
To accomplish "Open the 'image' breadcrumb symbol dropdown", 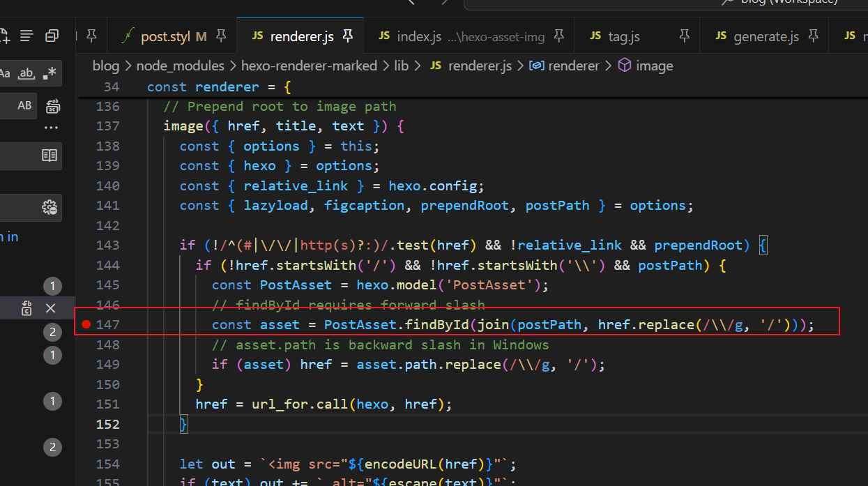I will [654, 66].
